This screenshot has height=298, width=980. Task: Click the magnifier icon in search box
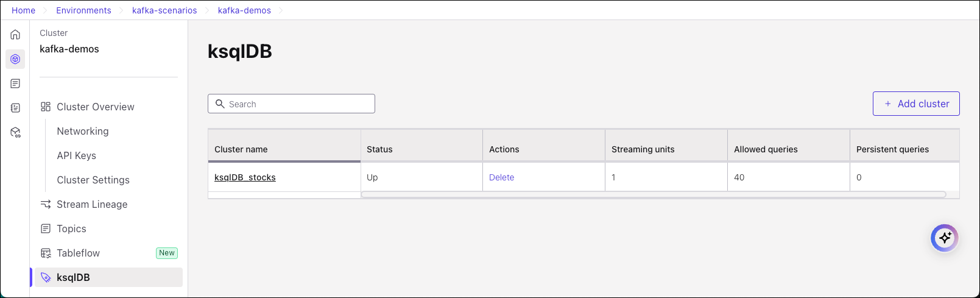(220, 104)
